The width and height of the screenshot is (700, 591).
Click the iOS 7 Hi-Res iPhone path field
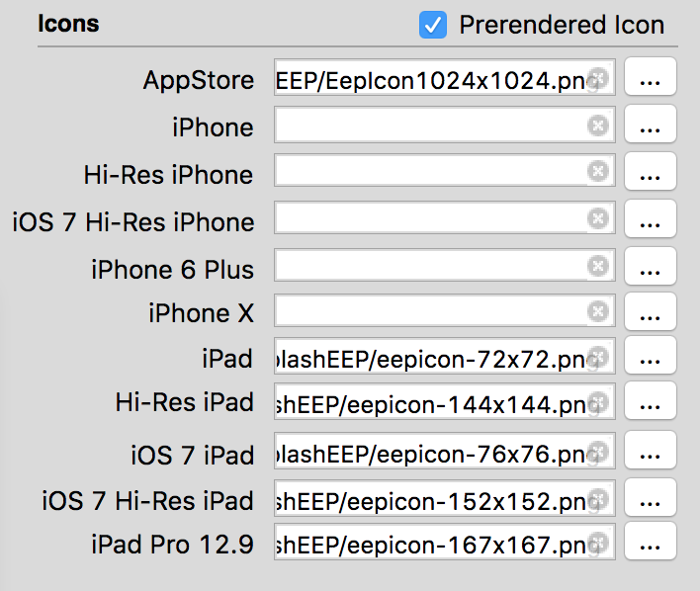click(430, 219)
